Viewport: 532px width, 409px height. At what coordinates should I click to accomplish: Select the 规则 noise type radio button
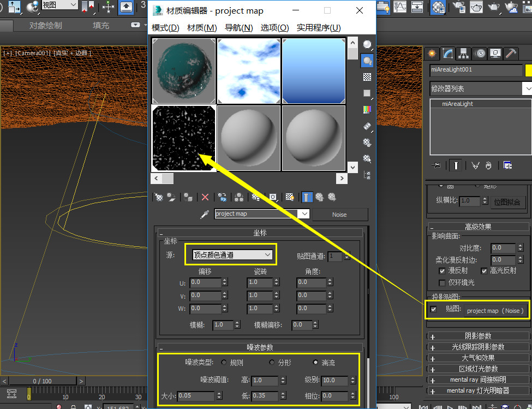click(x=224, y=362)
